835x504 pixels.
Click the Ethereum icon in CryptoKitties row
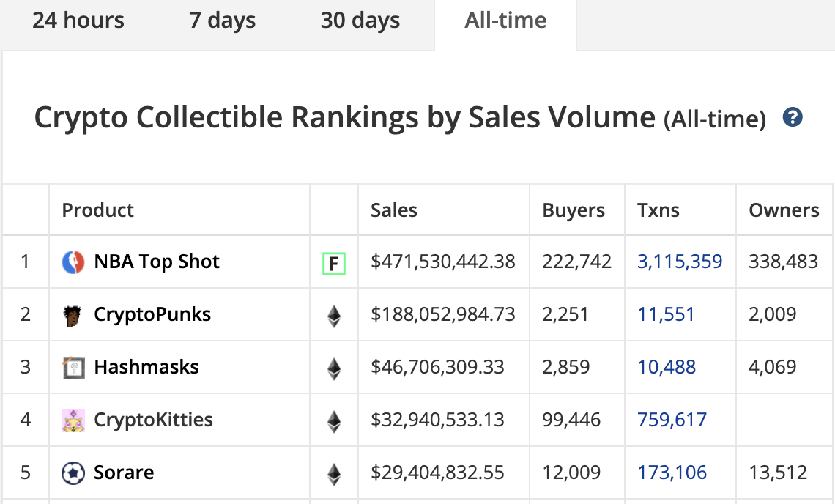pos(334,421)
